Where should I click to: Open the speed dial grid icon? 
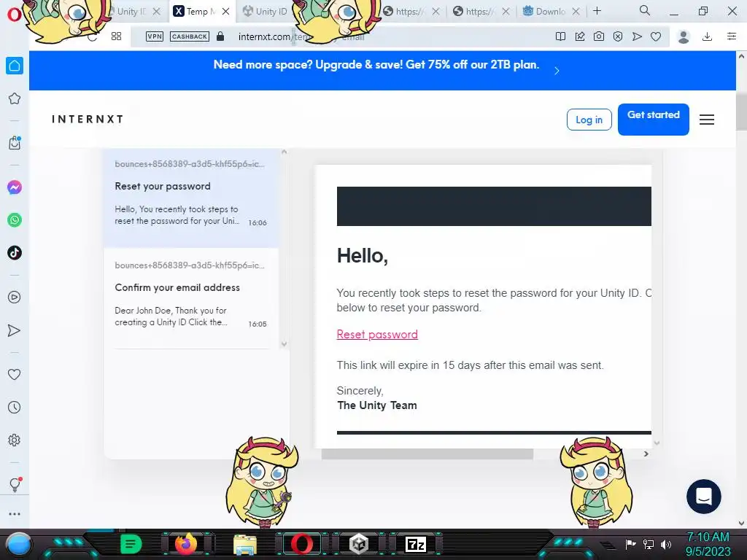pos(116,36)
